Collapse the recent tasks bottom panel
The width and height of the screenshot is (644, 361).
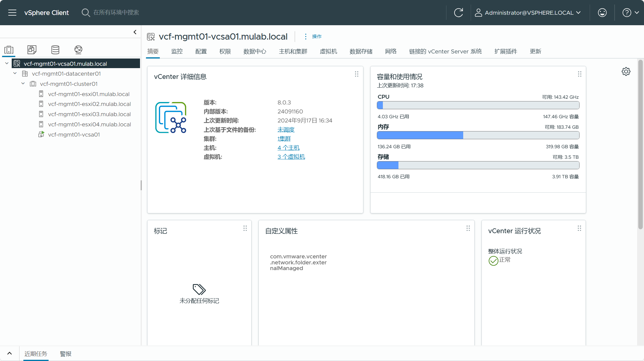pos(9,353)
